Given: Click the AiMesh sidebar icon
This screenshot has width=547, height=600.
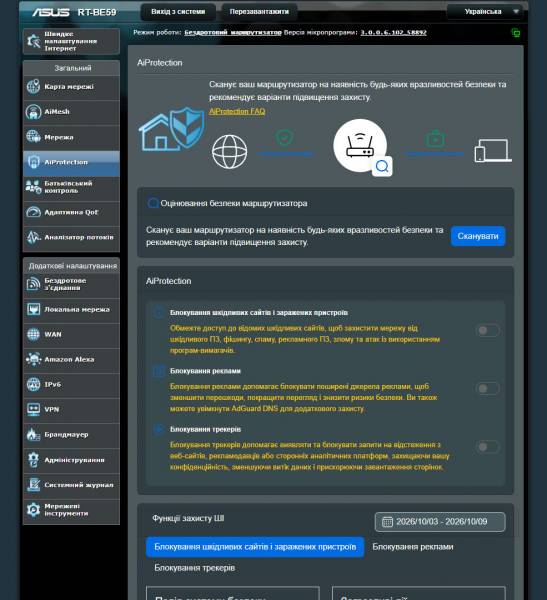Looking at the screenshot, I should click(33, 112).
